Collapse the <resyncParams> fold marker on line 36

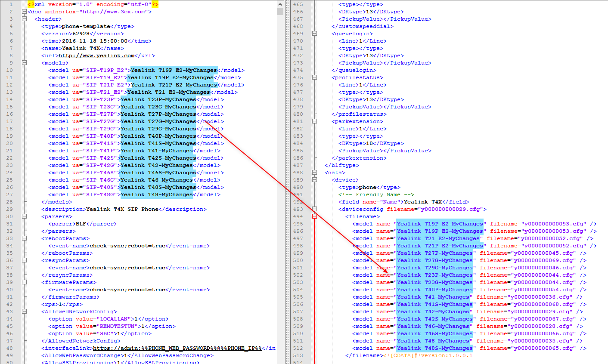coord(24,260)
